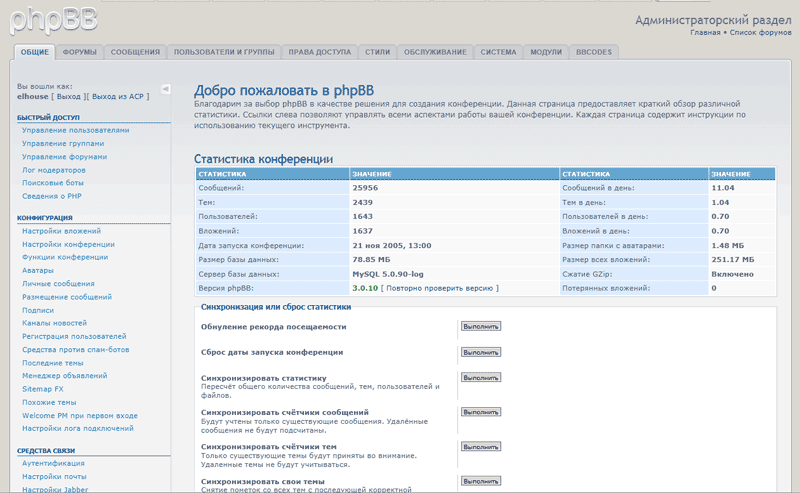Open Последние темы link
800x493 pixels.
click(x=53, y=363)
